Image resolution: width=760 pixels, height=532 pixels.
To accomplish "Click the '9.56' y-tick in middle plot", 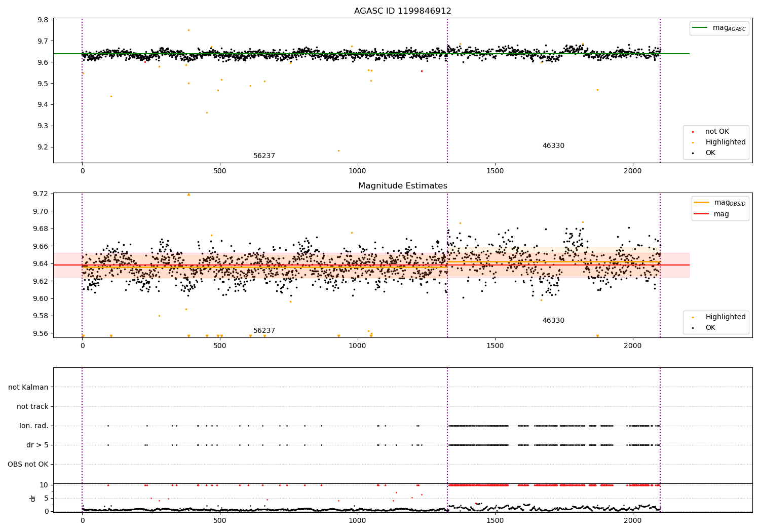I will point(41,334).
